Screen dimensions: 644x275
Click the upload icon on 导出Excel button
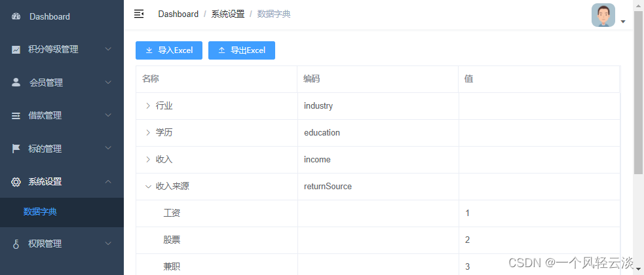click(x=222, y=50)
